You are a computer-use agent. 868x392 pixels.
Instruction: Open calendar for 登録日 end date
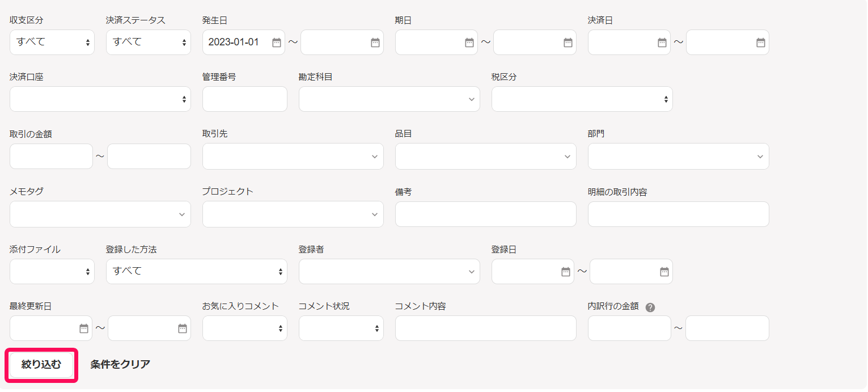(x=664, y=272)
